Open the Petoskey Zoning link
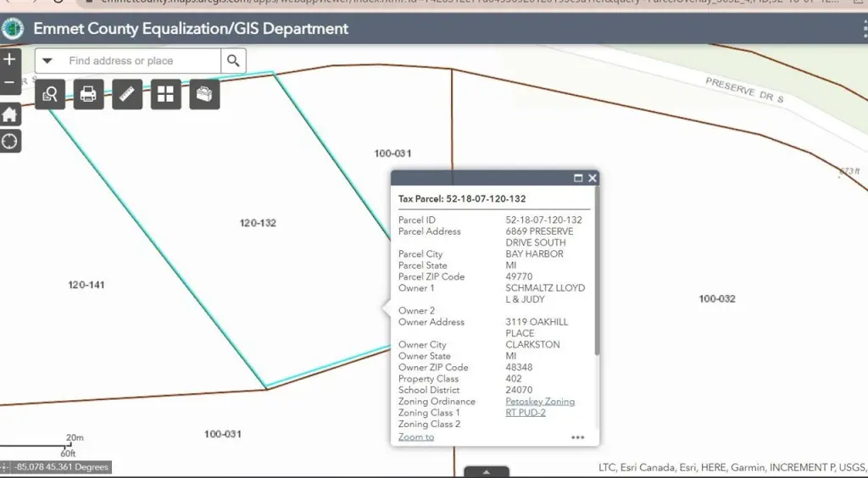Image resolution: width=868 pixels, height=478 pixels. point(540,402)
